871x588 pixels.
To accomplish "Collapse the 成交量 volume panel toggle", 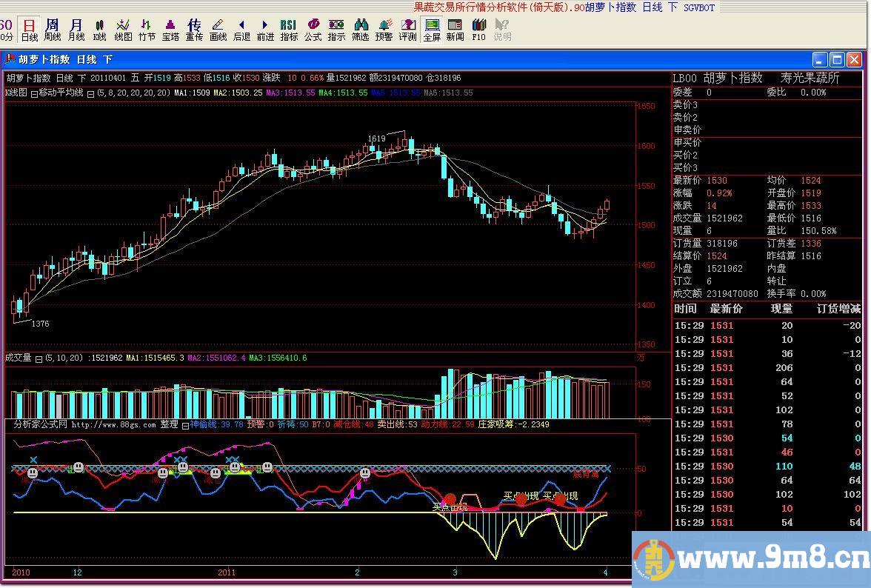I will [x=39, y=358].
